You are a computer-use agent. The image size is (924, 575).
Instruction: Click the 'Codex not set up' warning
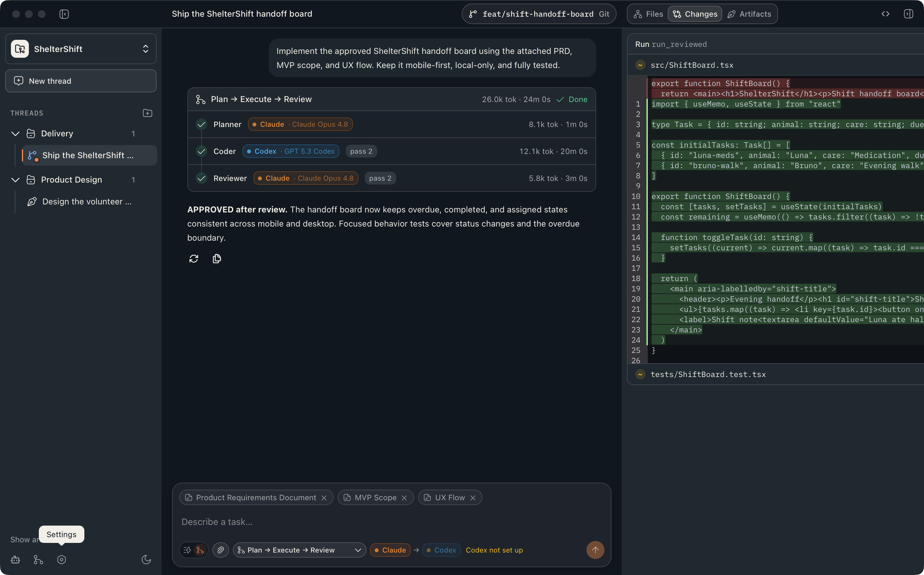pyautogui.click(x=494, y=550)
